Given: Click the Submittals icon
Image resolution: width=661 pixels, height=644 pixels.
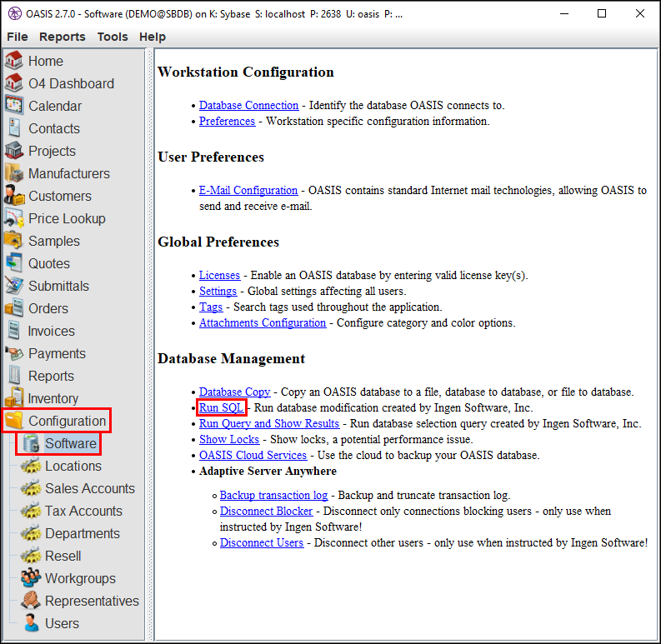Looking at the screenshot, I should pyautogui.click(x=14, y=285).
